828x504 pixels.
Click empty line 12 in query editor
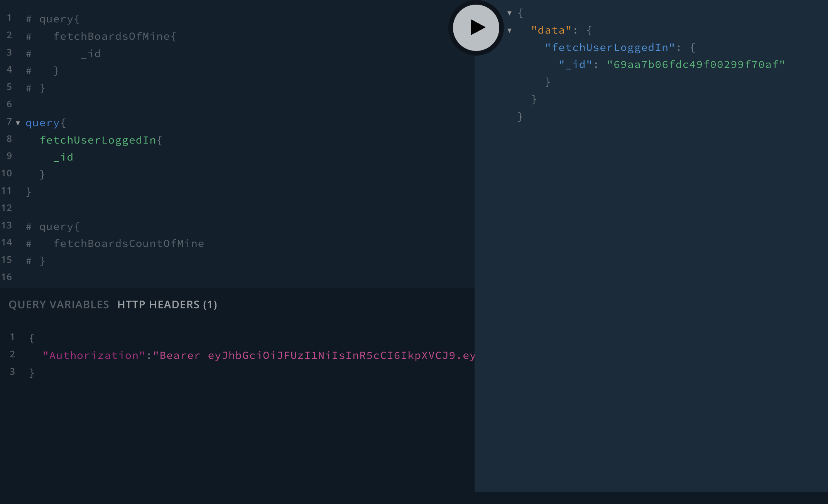click(x=116, y=208)
